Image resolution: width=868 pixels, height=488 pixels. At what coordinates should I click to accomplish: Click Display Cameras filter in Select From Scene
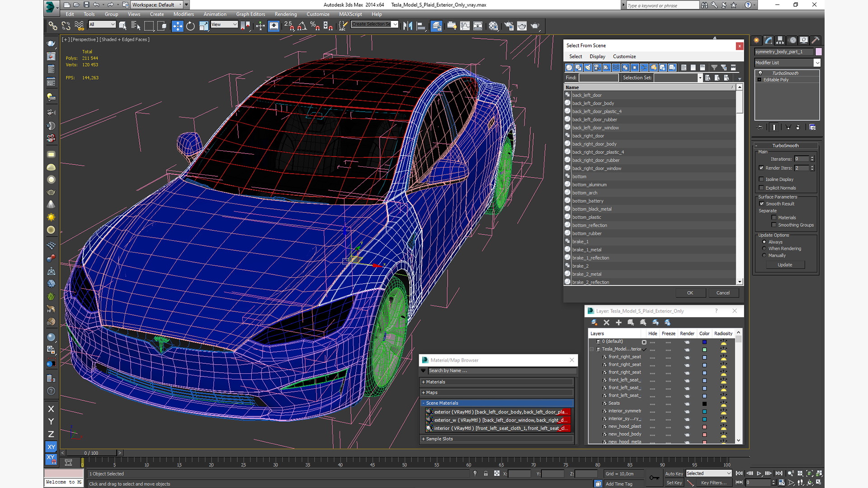(597, 67)
